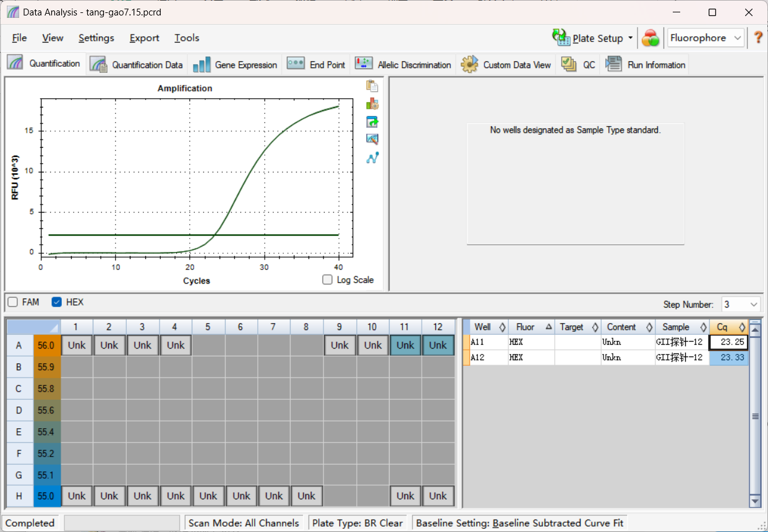Click the Run Information tab icon

click(x=613, y=64)
